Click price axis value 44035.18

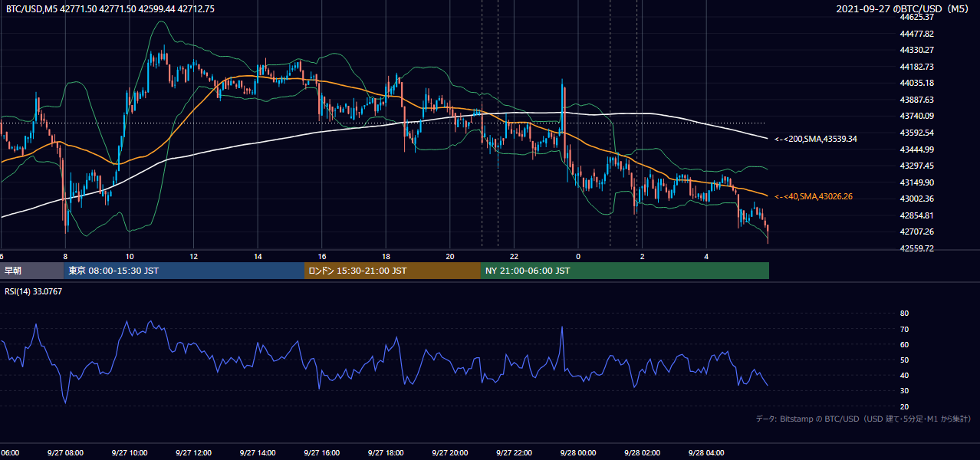917,83
